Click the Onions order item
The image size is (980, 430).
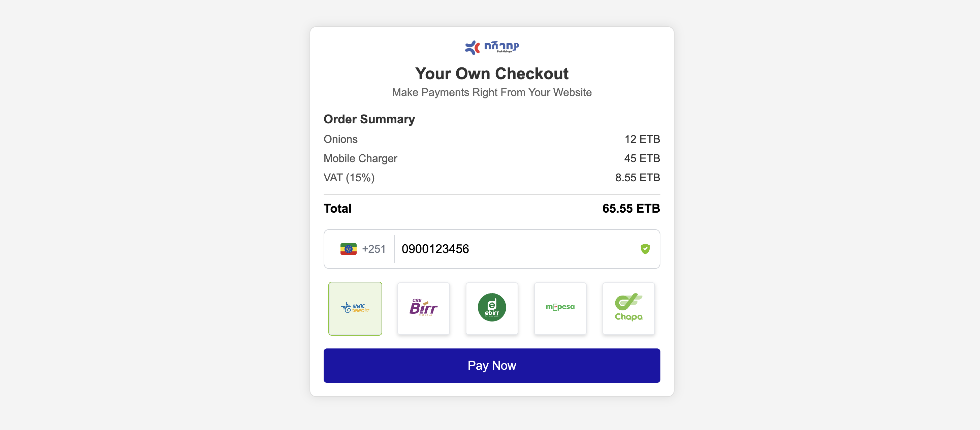tap(340, 139)
